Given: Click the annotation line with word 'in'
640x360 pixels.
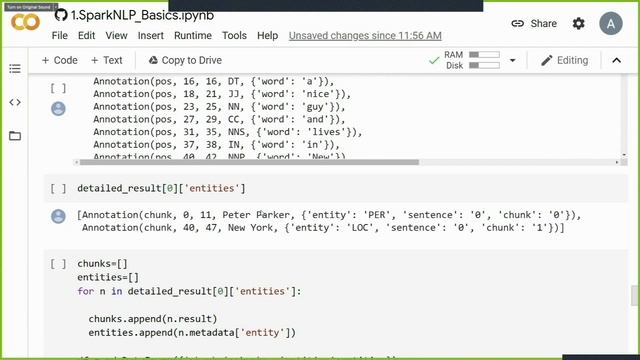Looking at the screenshot, I should [216, 144].
